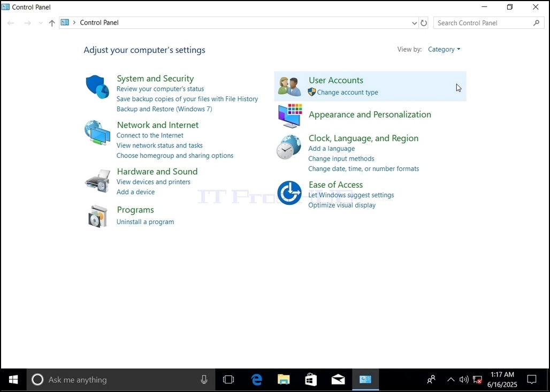Open System and Security category heading

click(x=155, y=79)
